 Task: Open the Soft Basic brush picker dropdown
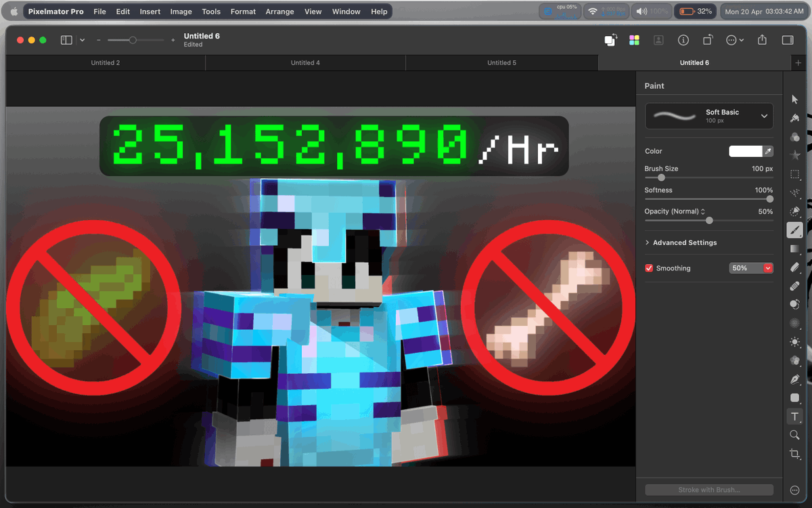pyautogui.click(x=708, y=116)
